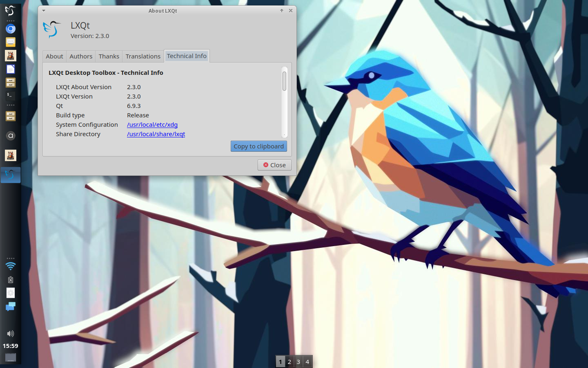Switch to virtual desktop 3
This screenshot has height=368, width=588.
tap(298, 362)
